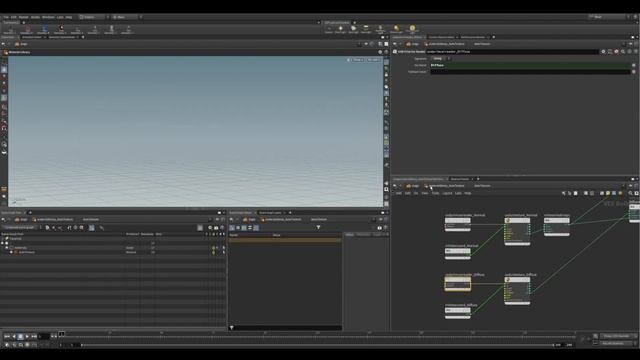This screenshot has width=640, height=360.
Task: Click the node name field in the parameter pane
Action: (x=512, y=52)
